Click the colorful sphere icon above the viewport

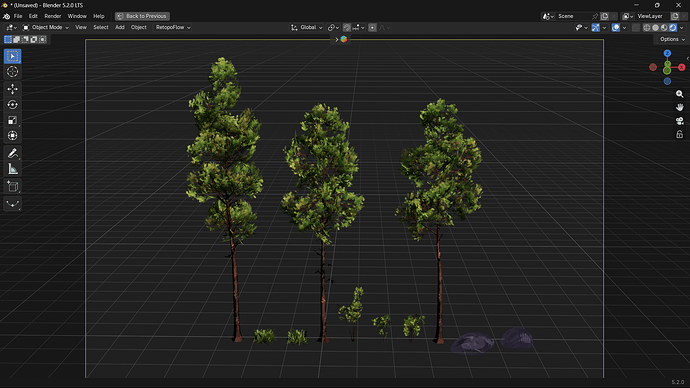click(344, 39)
